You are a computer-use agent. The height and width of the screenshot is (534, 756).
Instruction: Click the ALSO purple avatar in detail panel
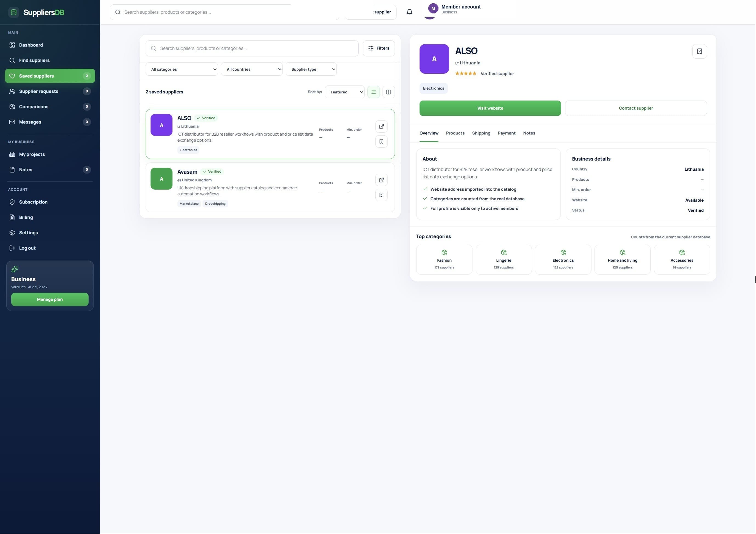(x=434, y=59)
